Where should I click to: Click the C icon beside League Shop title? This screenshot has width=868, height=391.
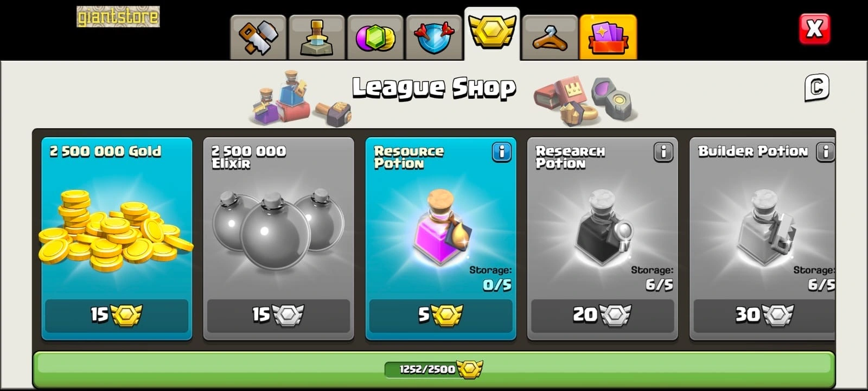click(x=816, y=87)
